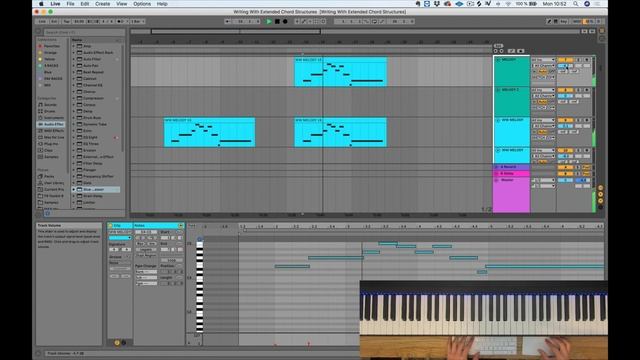Open MELODY 2 track All Ins dropdown
The image size is (640, 360).
[543, 90]
